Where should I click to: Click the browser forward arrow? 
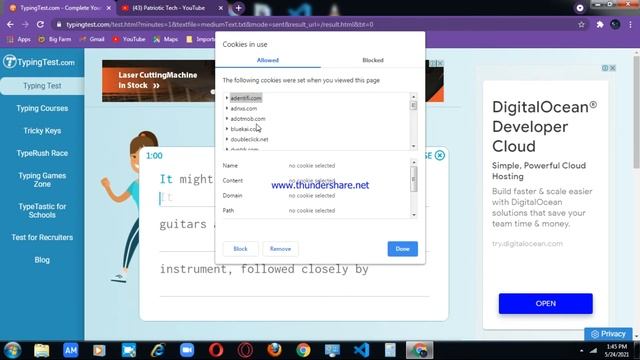click(25, 24)
